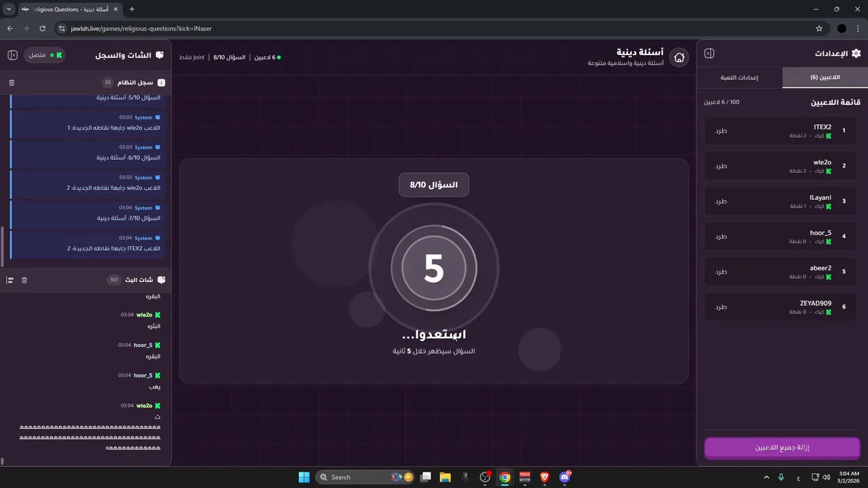Screen dimensions: 868x488
Task: Collapse the chat and log panel
Action: click(12, 55)
